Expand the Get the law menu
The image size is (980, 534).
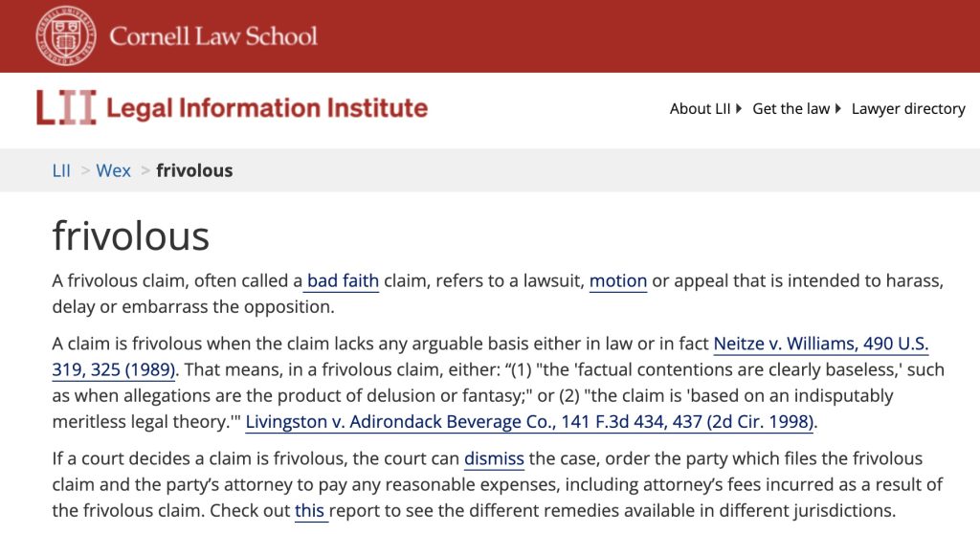pos(791,108)
